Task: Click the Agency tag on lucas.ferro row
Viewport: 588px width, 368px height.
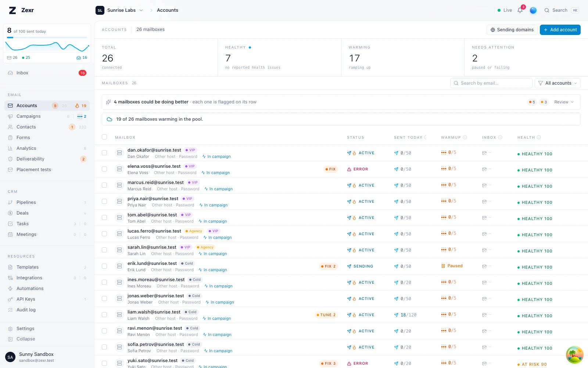Action: coord(194,231)
